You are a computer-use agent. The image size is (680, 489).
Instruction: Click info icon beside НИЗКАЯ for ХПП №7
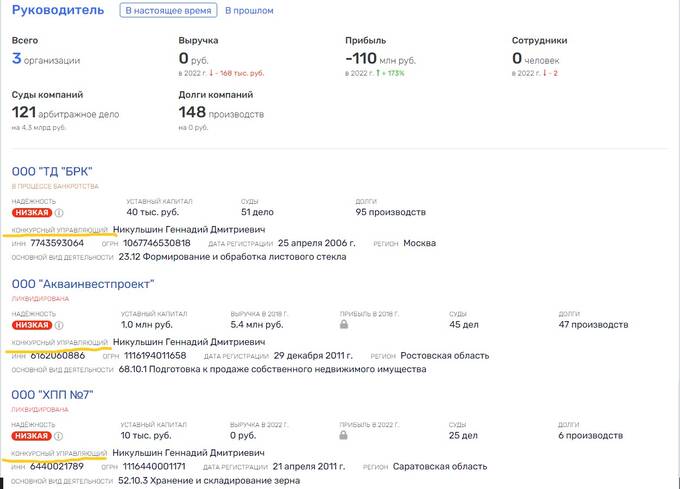[x=59, y=436]
